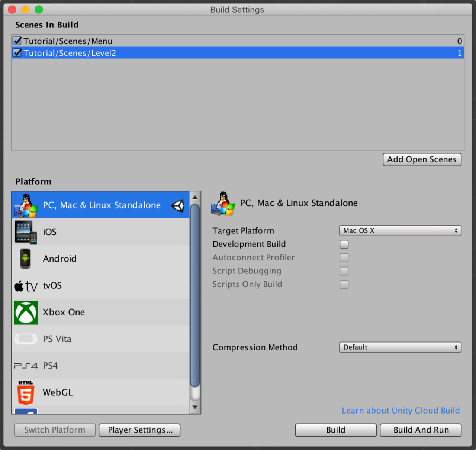Click the platform list scrollbar thumb

[195, 296]
